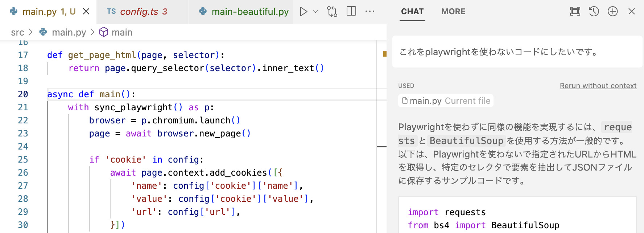Split the editor to the right
The width and height of the screenshot is (644, 233).
pyautogui.click(x=351, y=11)
